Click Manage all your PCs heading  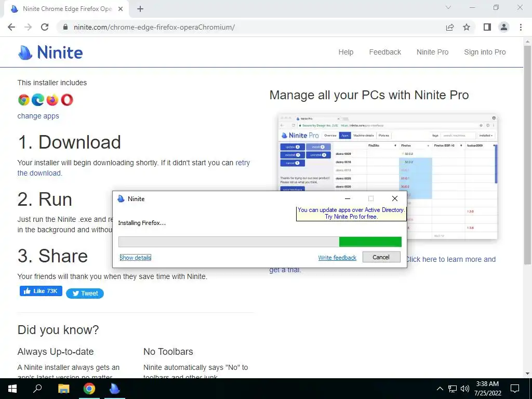click(x=369, y=95)
